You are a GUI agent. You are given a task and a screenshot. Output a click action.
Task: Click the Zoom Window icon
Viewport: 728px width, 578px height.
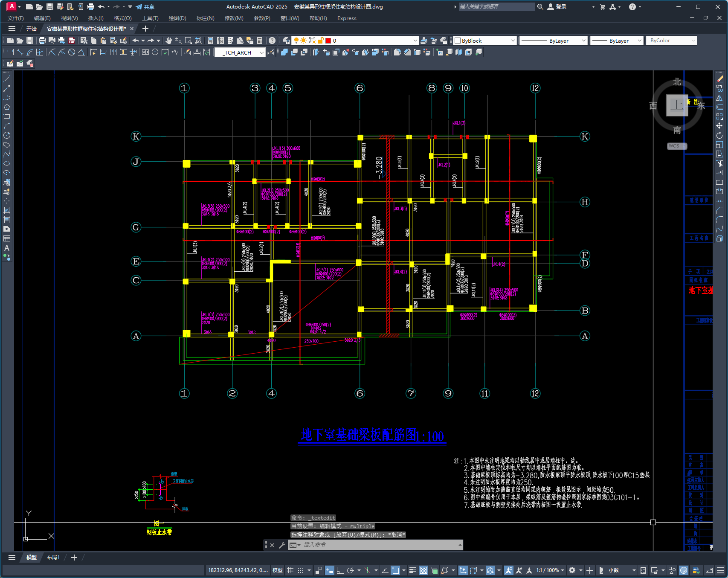point(189,41)
